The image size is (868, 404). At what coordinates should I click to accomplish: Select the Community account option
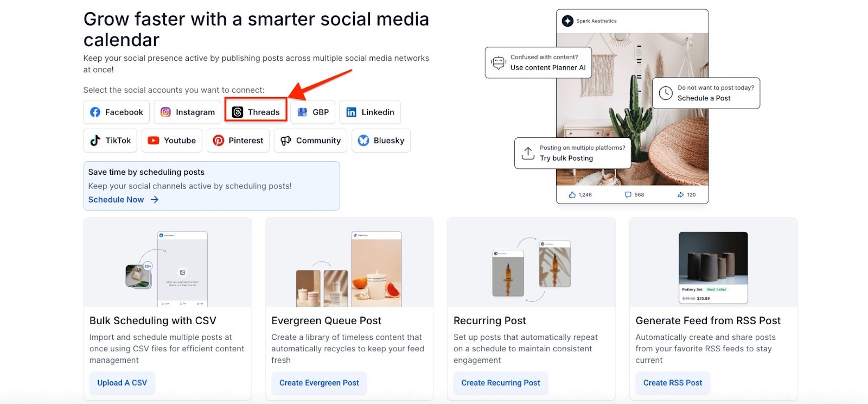point(311,140)
